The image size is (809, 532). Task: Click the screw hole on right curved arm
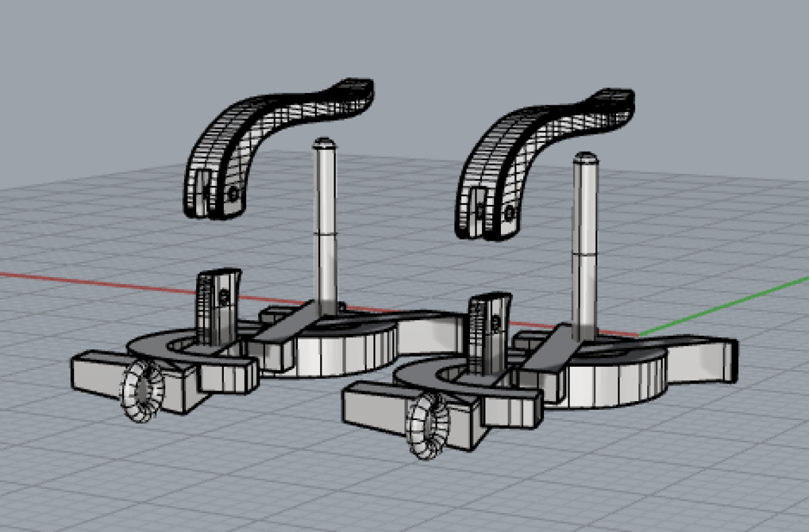(x=510, y=213)
